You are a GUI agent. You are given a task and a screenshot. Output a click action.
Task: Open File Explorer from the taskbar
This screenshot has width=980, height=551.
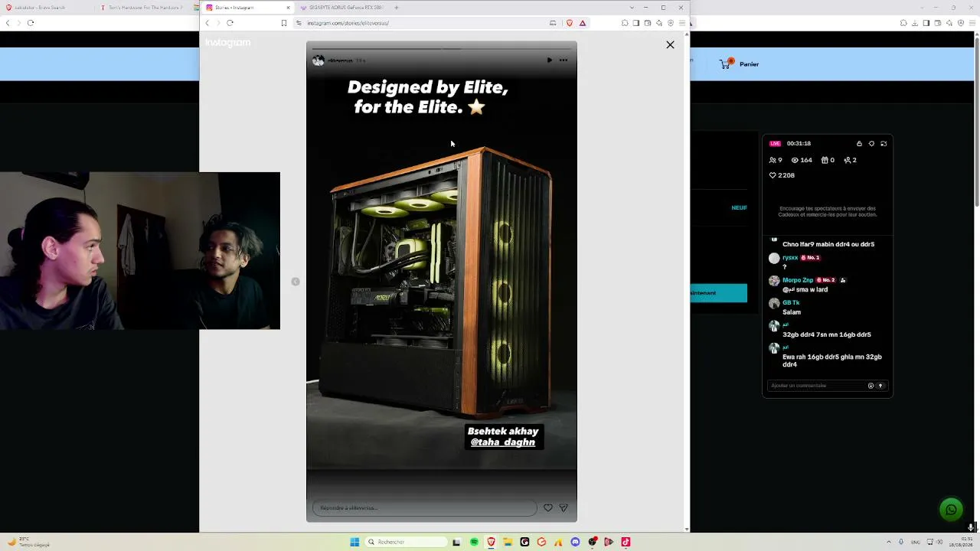(507, 542)
